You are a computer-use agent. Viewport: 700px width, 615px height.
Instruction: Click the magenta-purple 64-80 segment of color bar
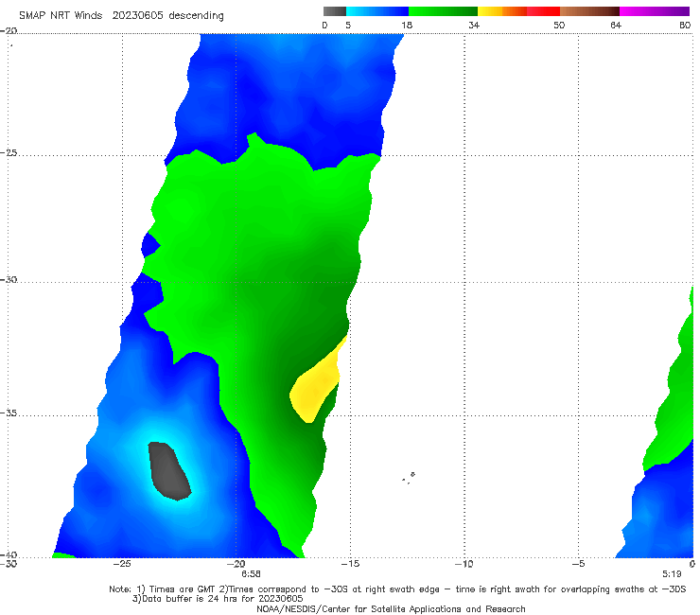click(x=655, y=11)
